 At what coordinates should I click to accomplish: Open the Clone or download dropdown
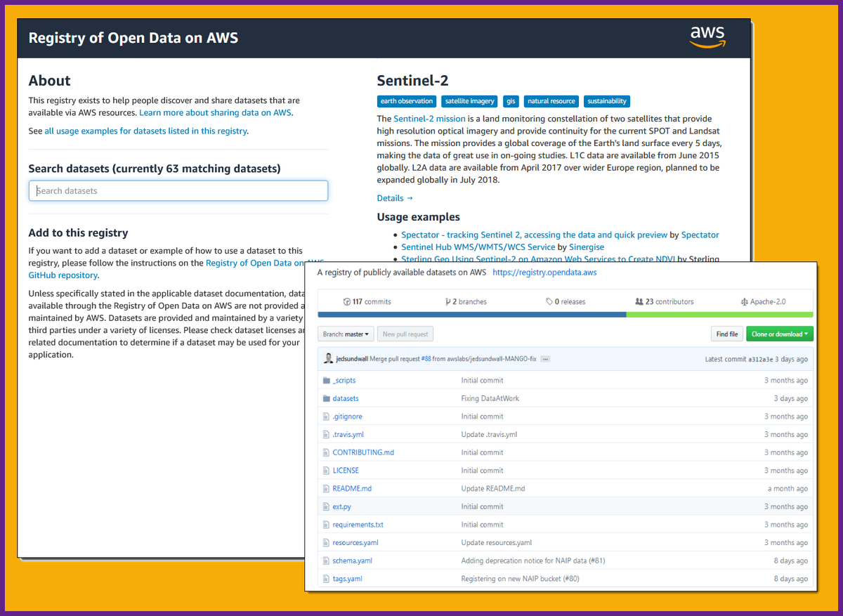click(x=780, y=334)
